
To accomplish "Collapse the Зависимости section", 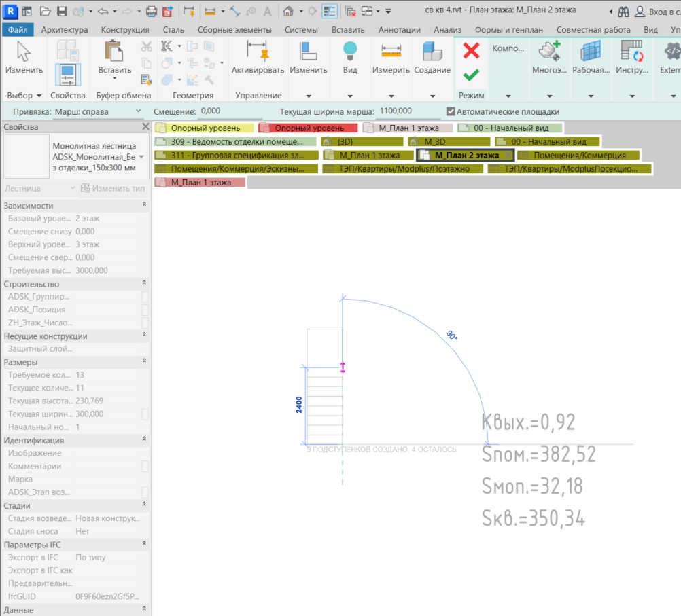I will coord(144,204).
